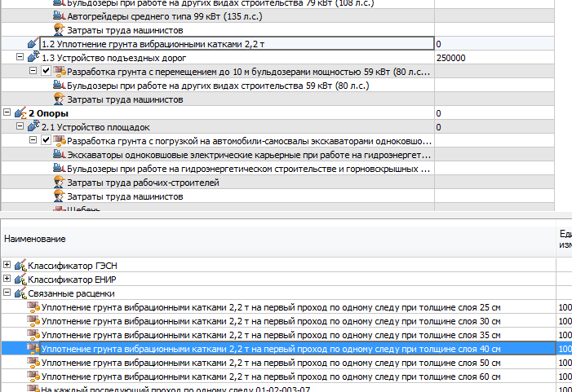The height and width of the screenshot is (392, 572).
Task: Select Связанные расценки label
Action: [x=71, y=293]
